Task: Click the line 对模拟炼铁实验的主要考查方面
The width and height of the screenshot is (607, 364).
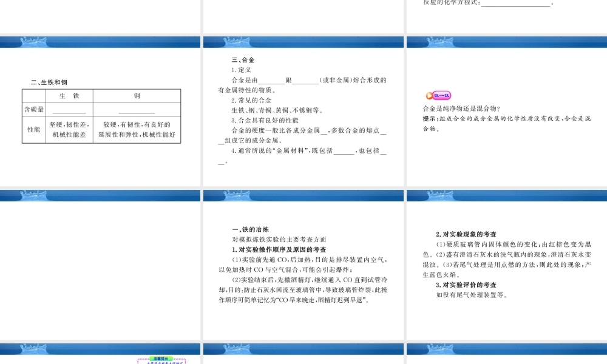Action: click(x=279, y=240)
